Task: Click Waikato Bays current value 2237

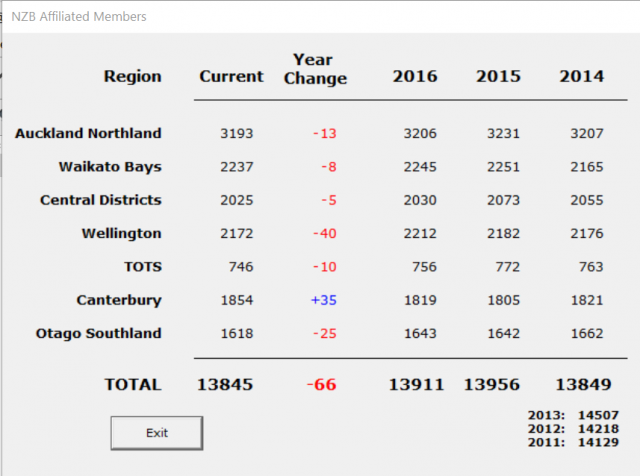Action: pyautogui.click(x=237, y=167)
